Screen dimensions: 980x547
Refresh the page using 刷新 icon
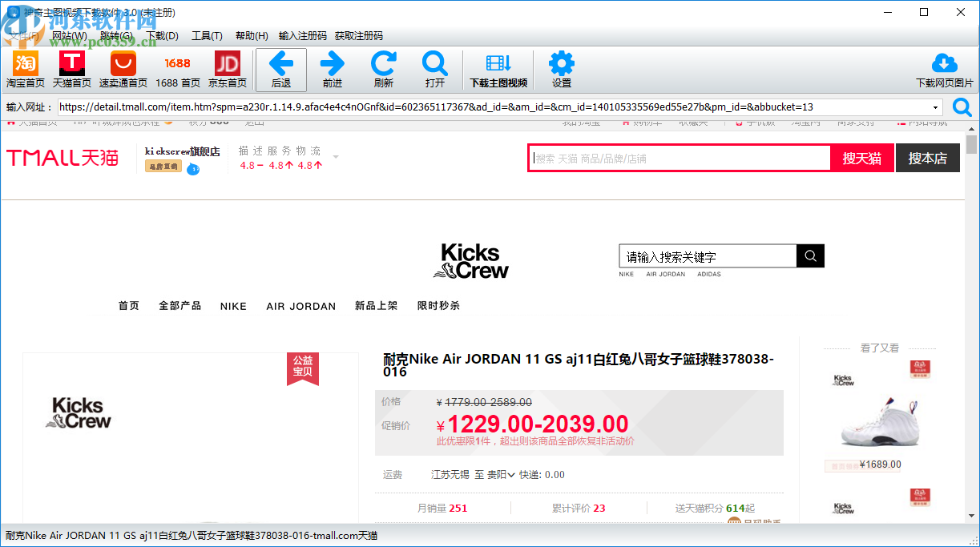(x=383, y=69)
